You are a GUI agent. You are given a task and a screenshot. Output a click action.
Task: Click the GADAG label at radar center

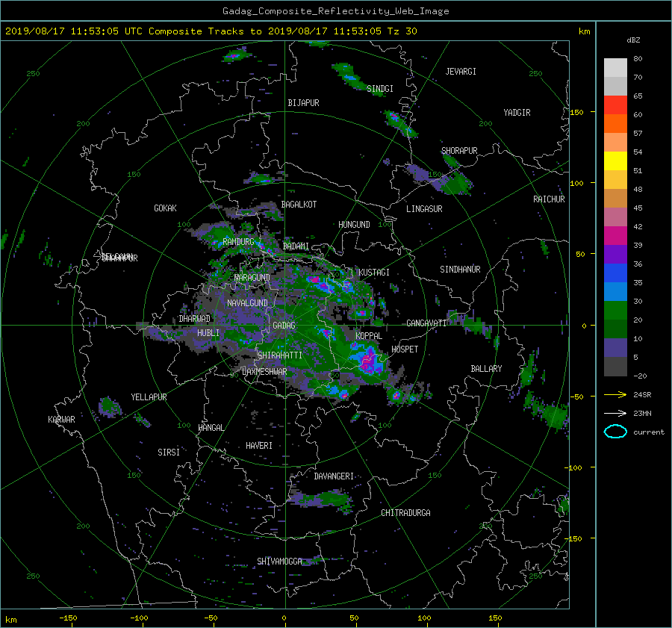(284, 326)
